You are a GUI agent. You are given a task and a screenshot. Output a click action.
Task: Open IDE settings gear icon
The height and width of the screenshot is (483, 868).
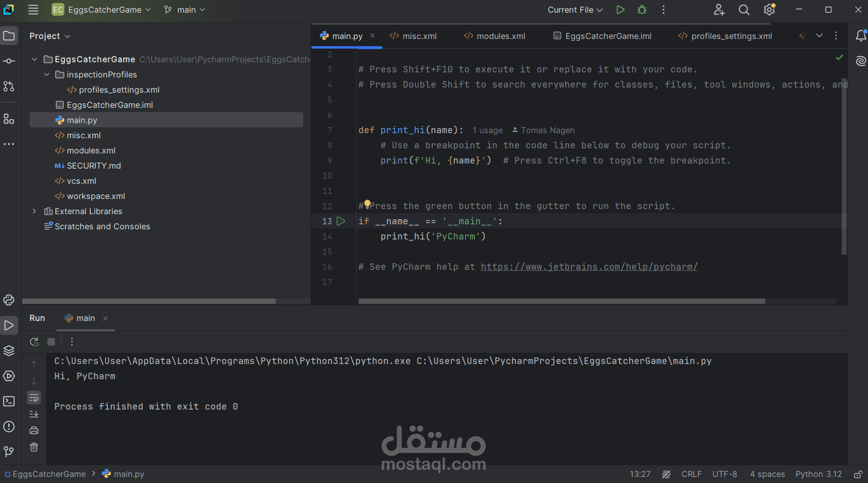(770, 10)
